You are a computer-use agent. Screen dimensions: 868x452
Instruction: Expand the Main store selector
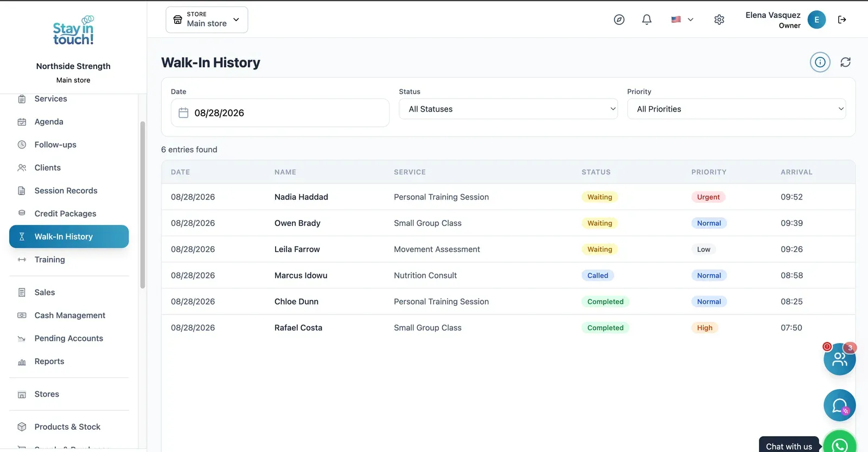pyautogui.click(x=207, y=20)
